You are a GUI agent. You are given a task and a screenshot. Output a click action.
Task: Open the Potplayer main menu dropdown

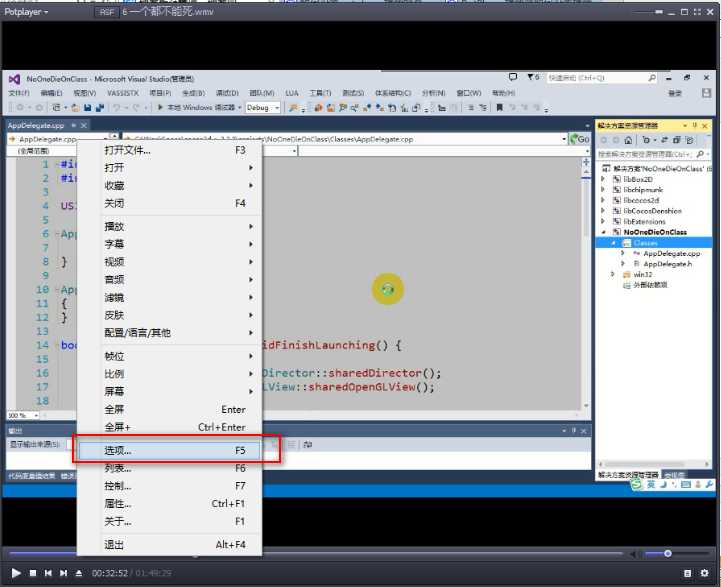tap(26, 12)
